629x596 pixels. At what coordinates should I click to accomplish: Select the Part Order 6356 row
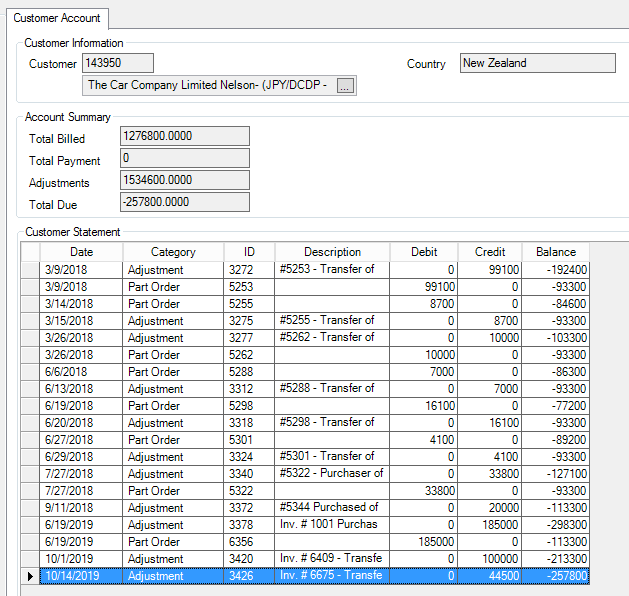[314, 542]
